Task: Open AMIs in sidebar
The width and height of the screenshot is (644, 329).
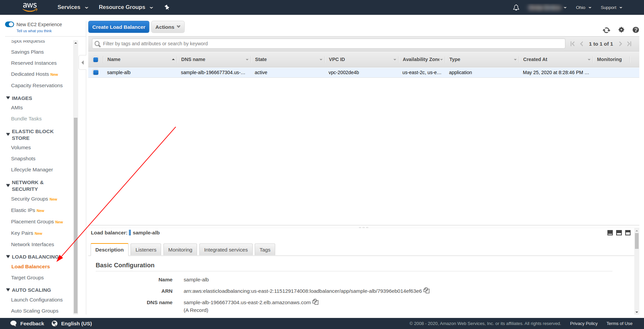Action: tap(17, 108)
